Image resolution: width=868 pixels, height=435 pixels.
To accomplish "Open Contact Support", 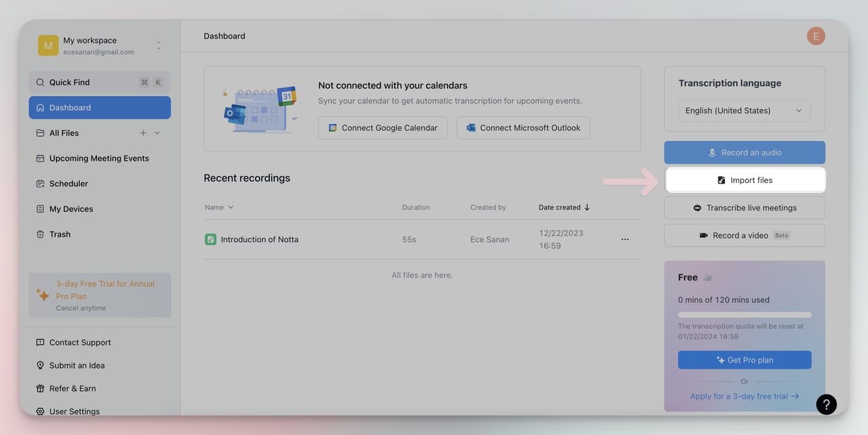I will coord(79,342).
